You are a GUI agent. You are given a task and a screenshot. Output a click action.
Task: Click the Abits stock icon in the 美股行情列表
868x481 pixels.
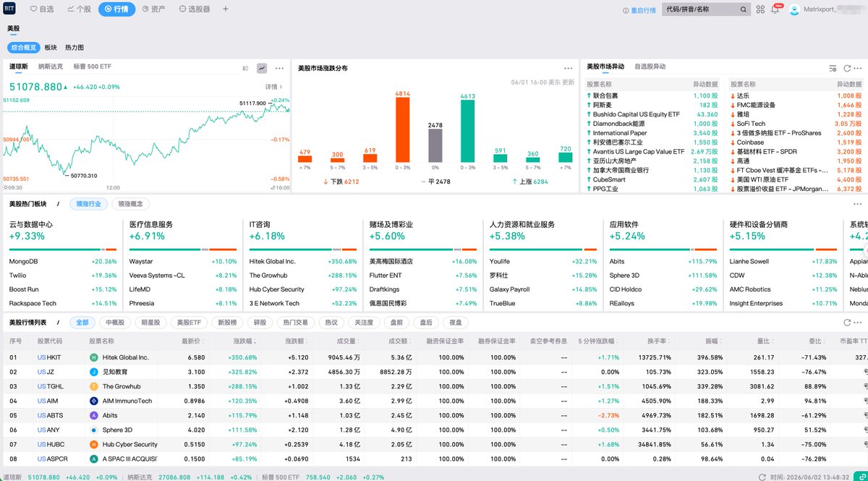93,415
